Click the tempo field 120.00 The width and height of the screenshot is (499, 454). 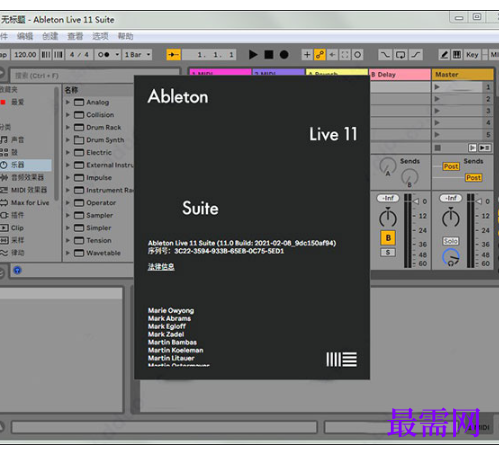(25, 55)
